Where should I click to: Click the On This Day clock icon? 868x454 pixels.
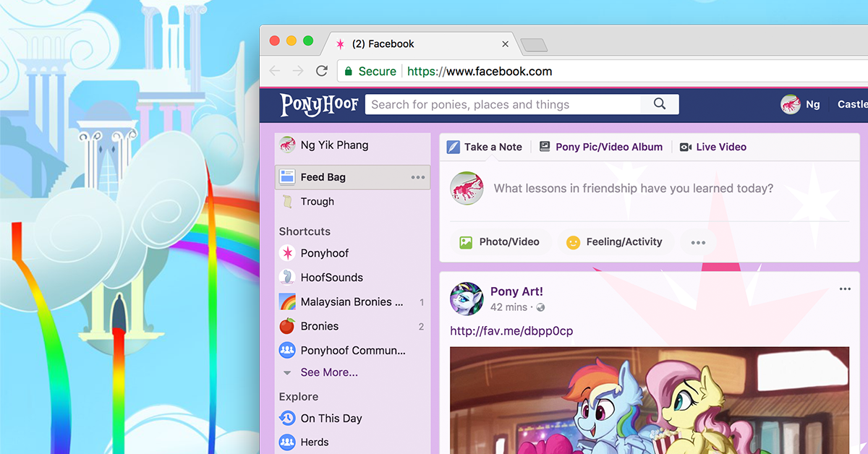[288, 418]
